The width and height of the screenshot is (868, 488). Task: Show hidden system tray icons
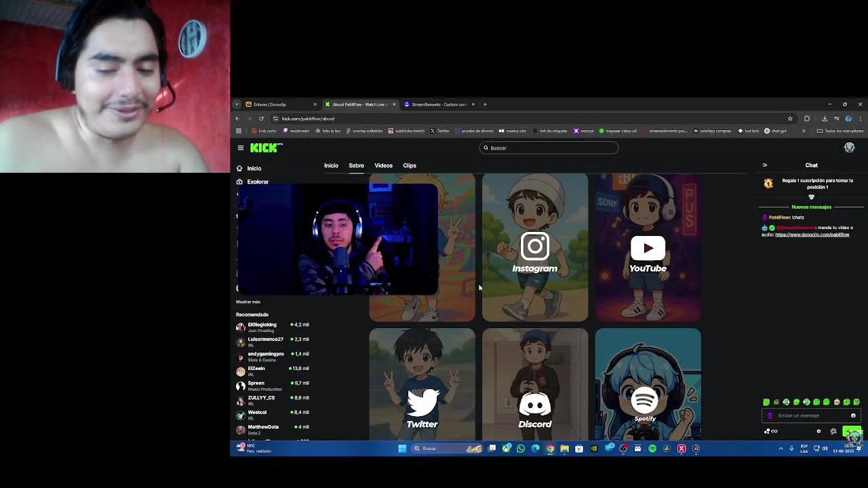coord(781,449)
